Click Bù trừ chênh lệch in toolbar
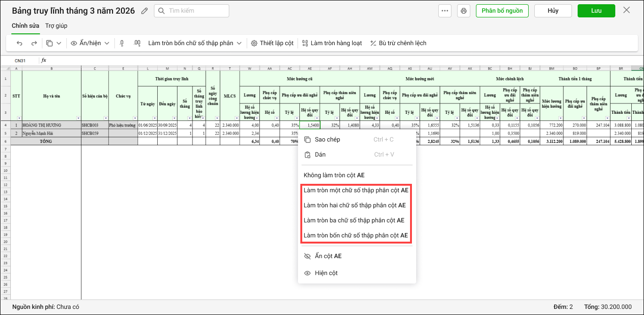Screen dimensions: 644x315 click(x=398, y=43)
